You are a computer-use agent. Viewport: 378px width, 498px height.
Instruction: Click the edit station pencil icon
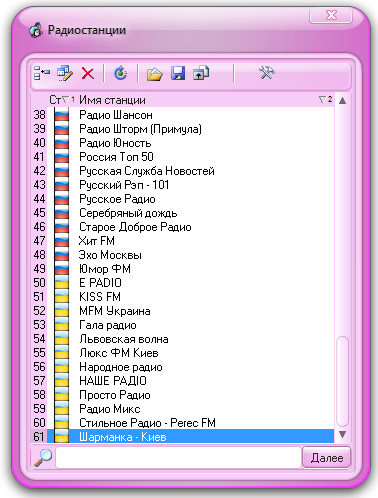pos(65,73)
